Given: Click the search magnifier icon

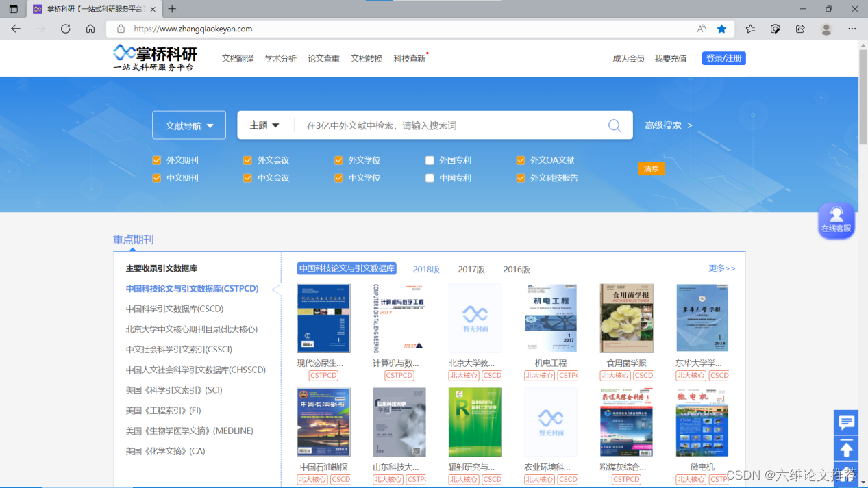Looking at the screenshot, I should click(x=615, y=125).
